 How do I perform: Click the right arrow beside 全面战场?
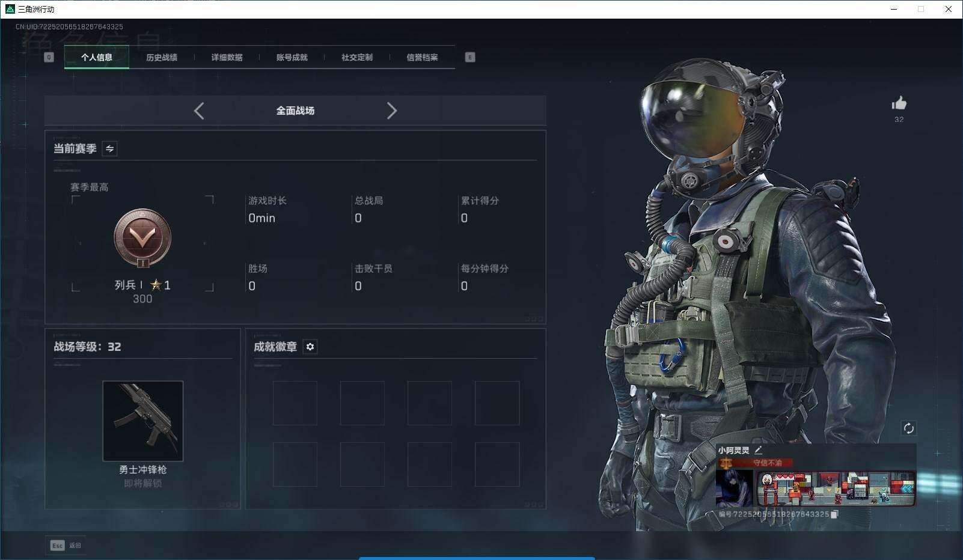click(393, 111)
